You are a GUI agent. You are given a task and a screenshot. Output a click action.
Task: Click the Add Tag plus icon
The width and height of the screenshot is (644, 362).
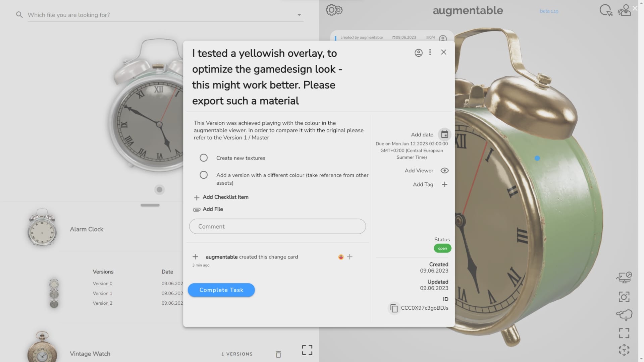point(444,184)
